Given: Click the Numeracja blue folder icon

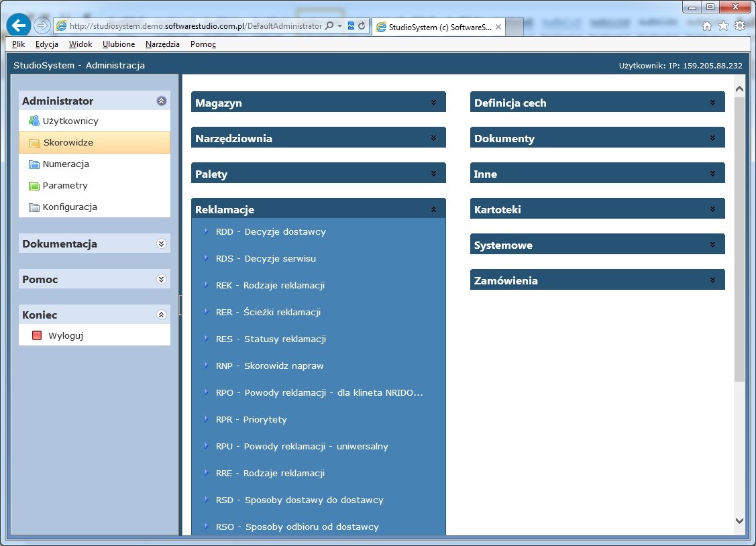Looking at the screenshot, I should point(34,164).
